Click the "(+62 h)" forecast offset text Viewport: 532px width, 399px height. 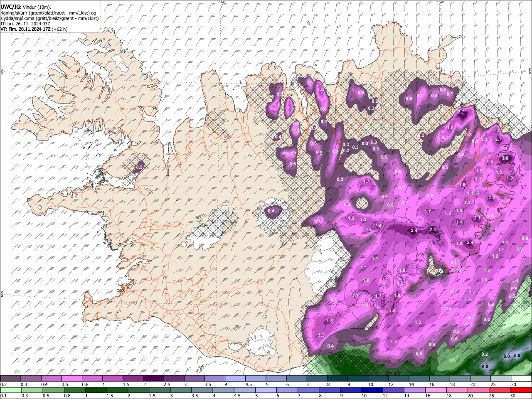[x=60, y=29]
